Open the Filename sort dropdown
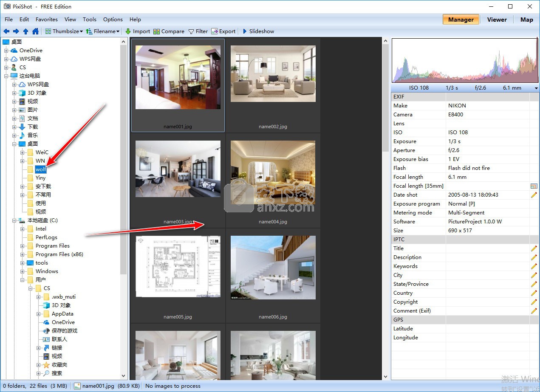540x392 pixels. (x=103, y=31)
